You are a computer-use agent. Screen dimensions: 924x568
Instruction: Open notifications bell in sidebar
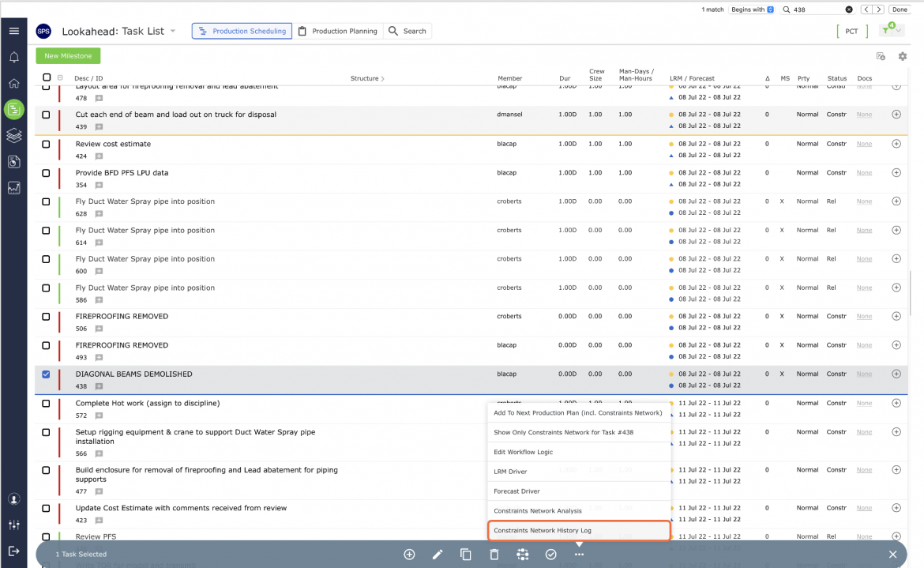[14, 57]
